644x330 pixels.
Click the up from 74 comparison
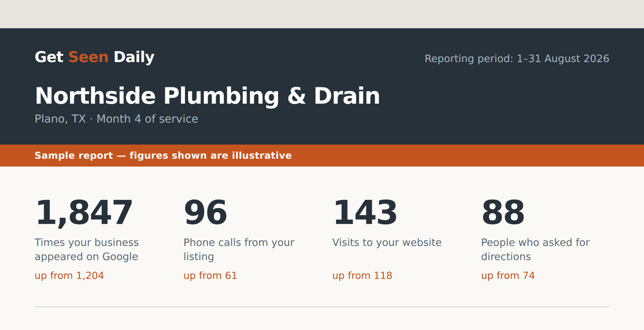pyautogui.click(x=508, y=276)
